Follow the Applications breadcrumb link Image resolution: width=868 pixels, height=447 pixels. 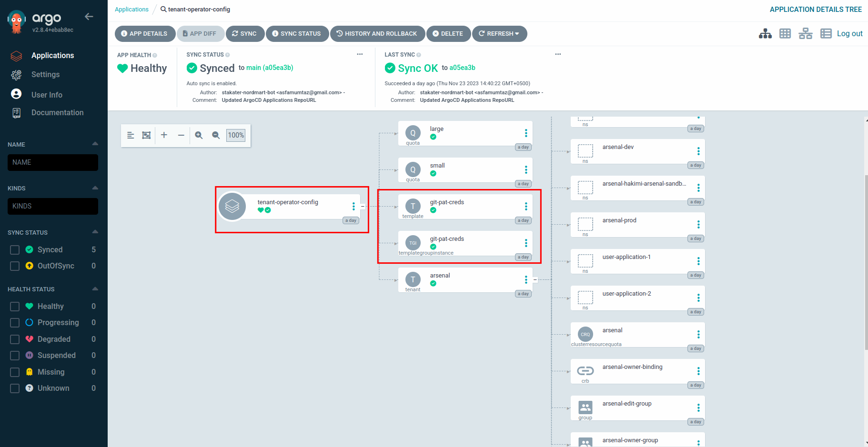[x=131, y=10]
